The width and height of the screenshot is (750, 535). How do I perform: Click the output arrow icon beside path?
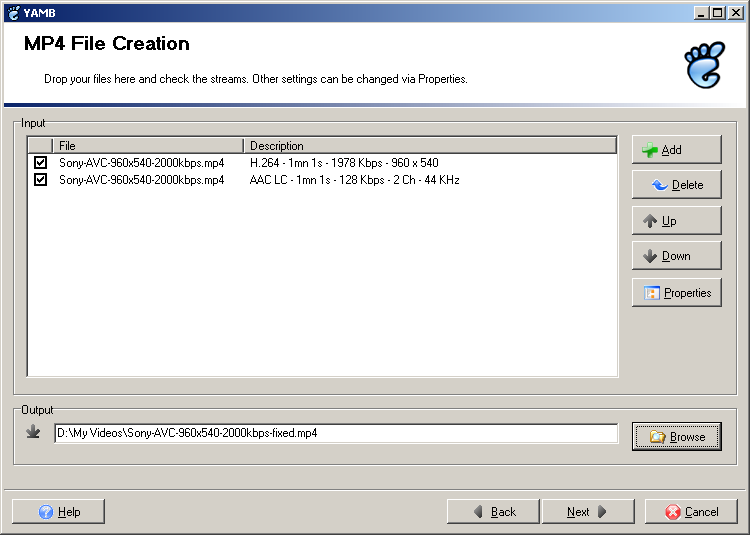tap(34, 433)
